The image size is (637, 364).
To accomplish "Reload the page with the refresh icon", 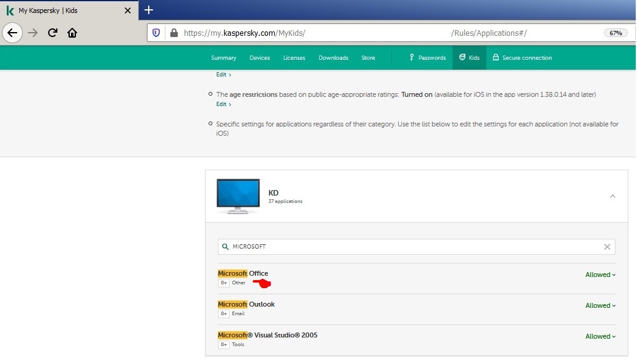I will 53,33.
